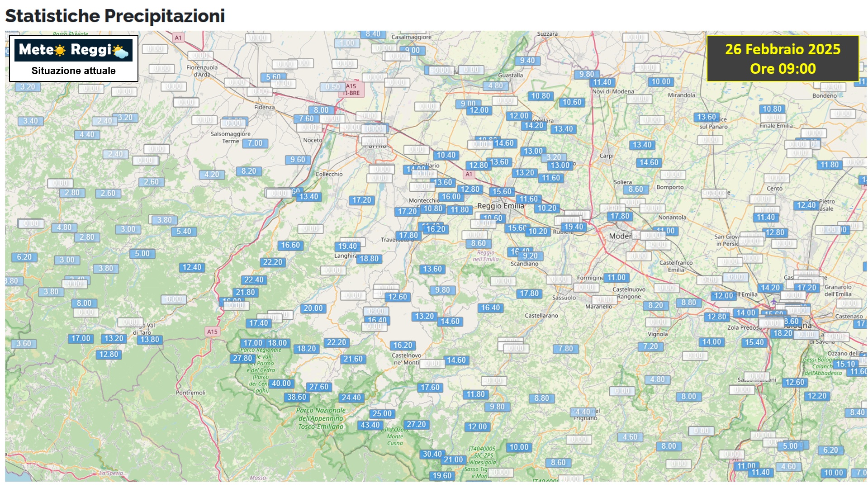868x488 pixels.
Task: Click the 1.00 marker near Casalmaggiore
Action: pyautogui.click(x=347, y=43)
